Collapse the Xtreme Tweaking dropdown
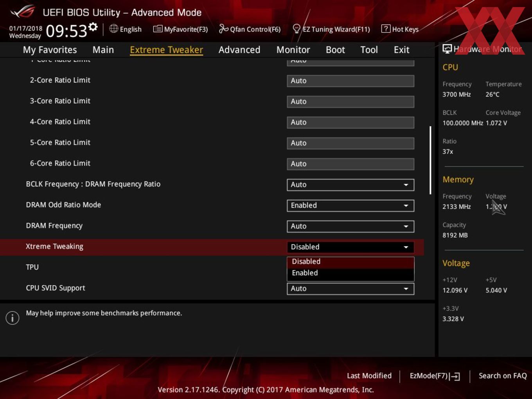This screenshot has width=532, height=399. [350, 247]
